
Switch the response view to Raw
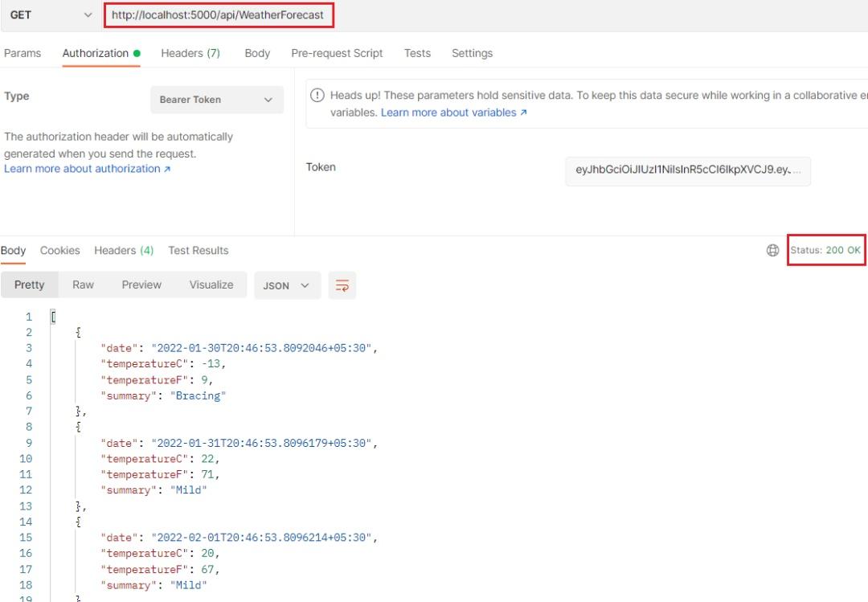(83, 285)
